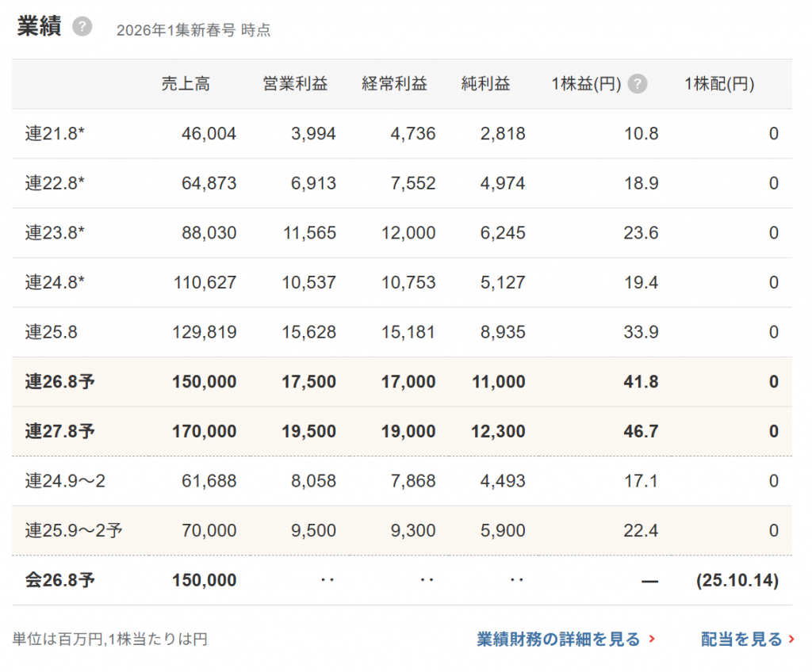The image size is (812, 672).
Task: Select the 営業利益 column header
Action: (x=295, y=84)
